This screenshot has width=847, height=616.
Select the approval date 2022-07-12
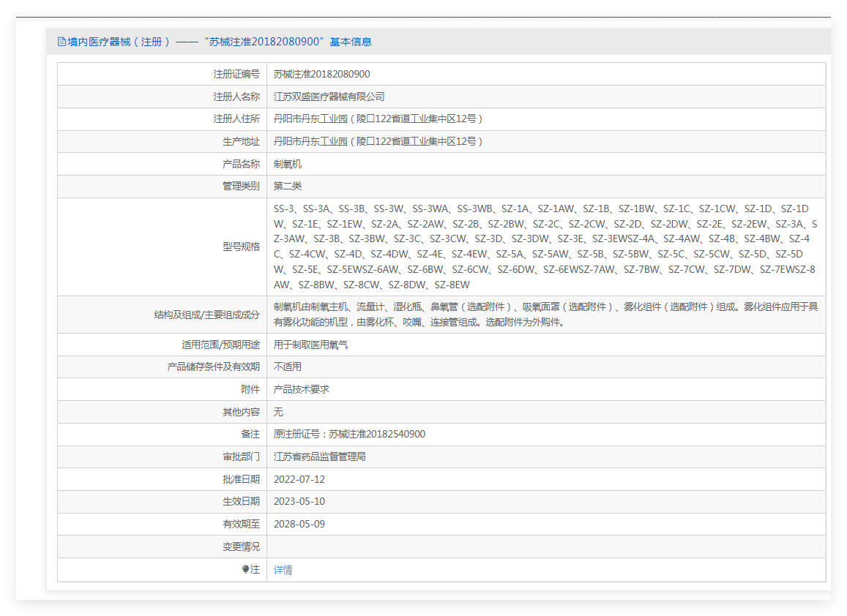pyautogui.click(x=299, y=479)
